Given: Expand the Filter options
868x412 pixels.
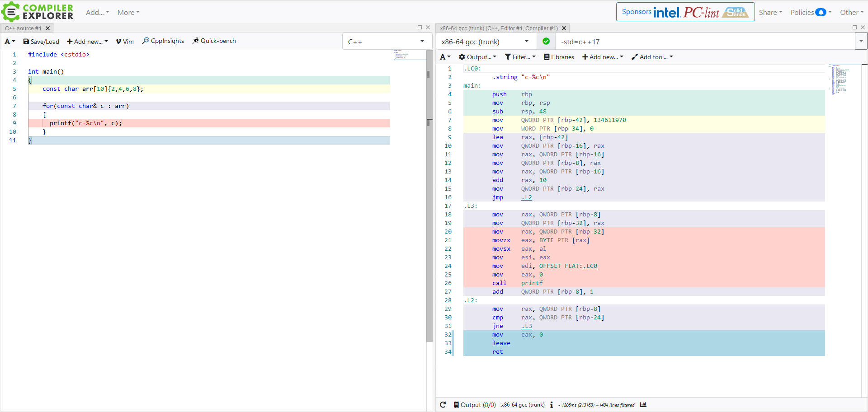Looking at the screenshot, I should pos(520,57).
